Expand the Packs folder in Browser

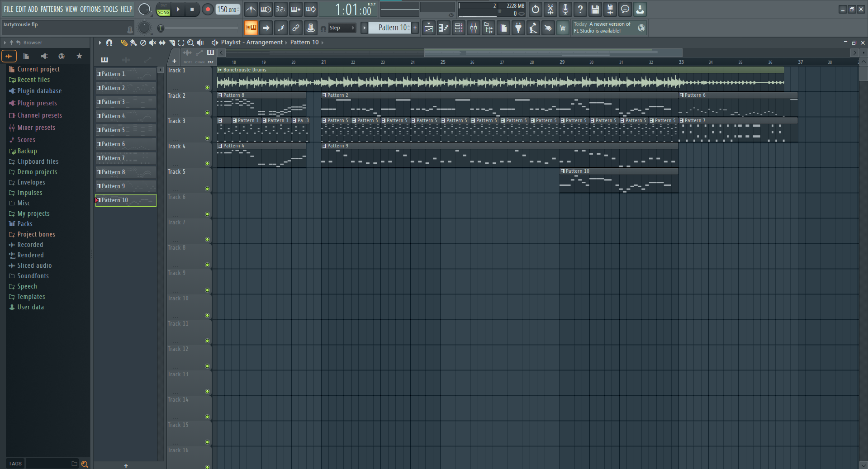(25, 224)
